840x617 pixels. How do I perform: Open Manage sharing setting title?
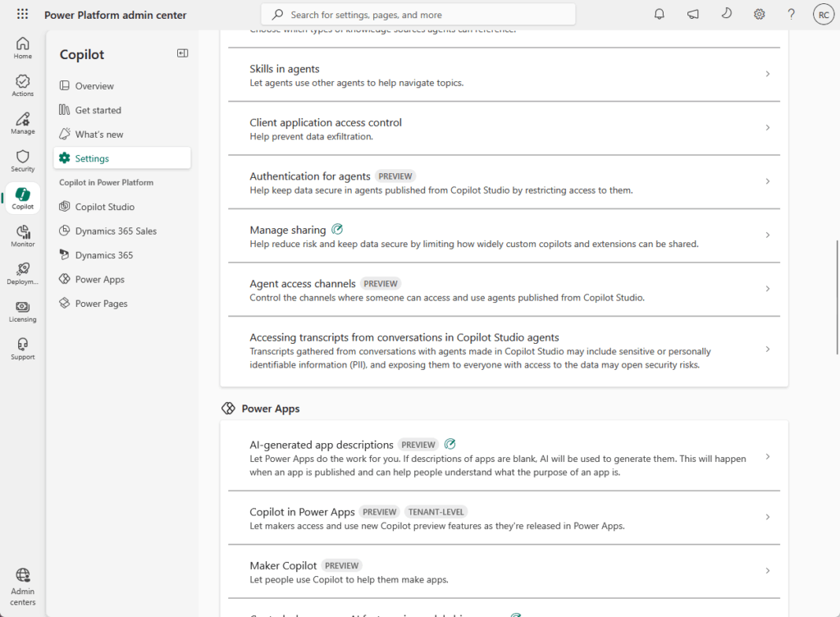tap(288, 230)
